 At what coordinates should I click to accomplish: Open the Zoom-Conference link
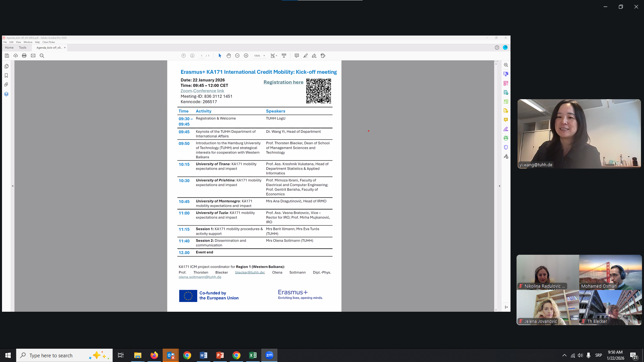tap(202, 91)
